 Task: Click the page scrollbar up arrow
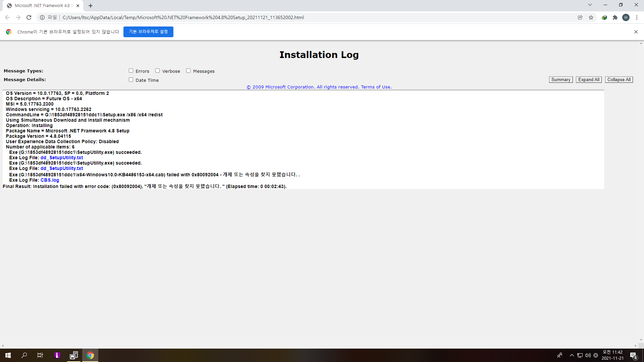click(x=641, y=43)
